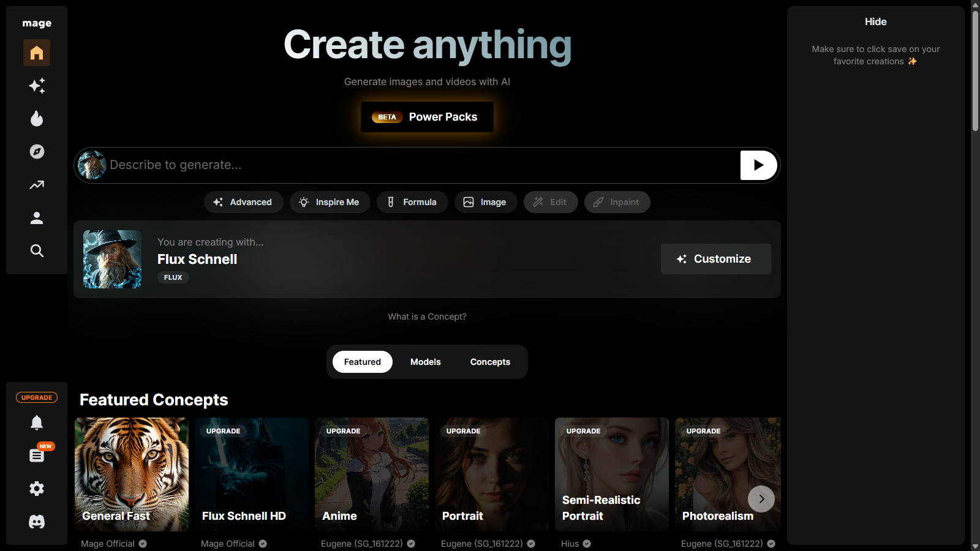Open the sparkles Create icon in sidebar
The height and width of the screenshot is (551, 980).
pos(37,86)
